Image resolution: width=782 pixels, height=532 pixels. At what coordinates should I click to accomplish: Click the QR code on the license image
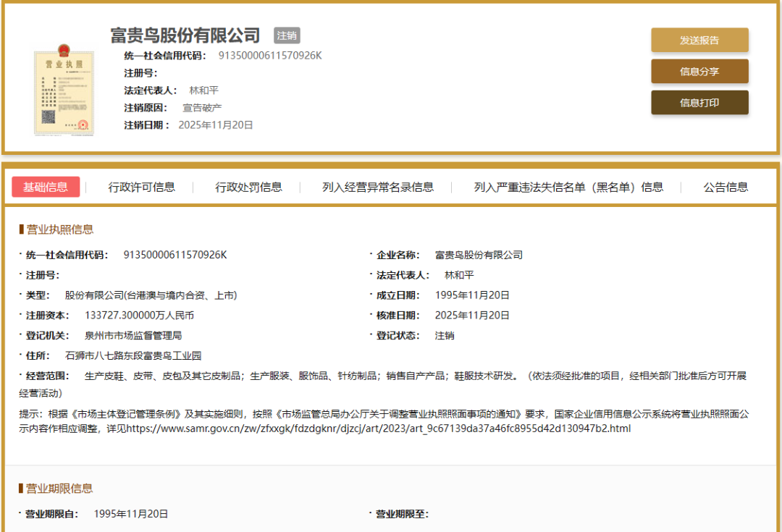[49, 115]
